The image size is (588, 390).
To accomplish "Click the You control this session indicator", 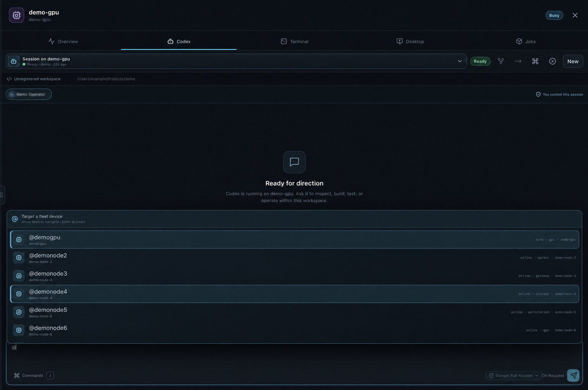I will click(559, 94).
